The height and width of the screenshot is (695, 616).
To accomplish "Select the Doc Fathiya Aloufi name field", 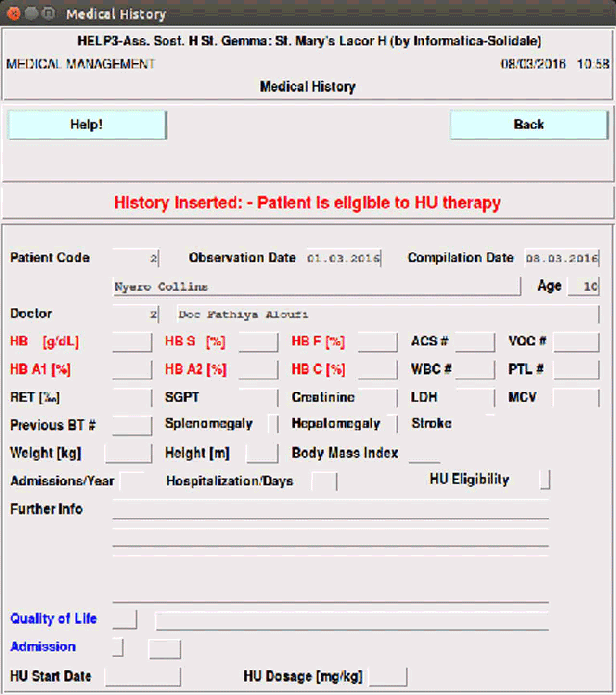I will pos(388,315).
